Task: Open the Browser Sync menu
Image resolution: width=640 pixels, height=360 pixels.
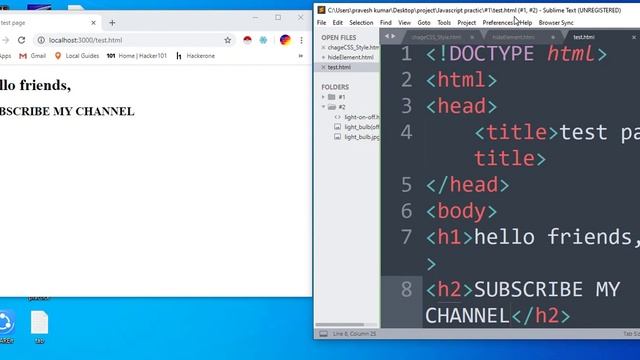Action: [x=556, y=23]
